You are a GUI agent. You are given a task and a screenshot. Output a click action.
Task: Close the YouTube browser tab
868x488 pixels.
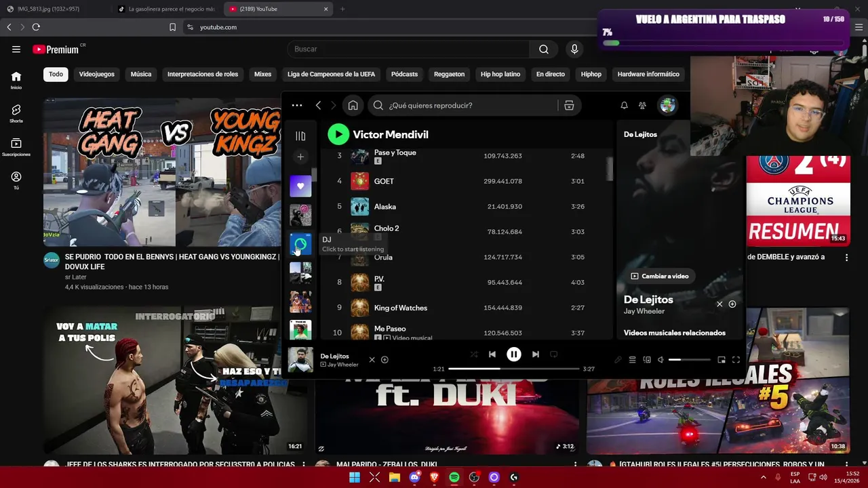pos(326,9)
